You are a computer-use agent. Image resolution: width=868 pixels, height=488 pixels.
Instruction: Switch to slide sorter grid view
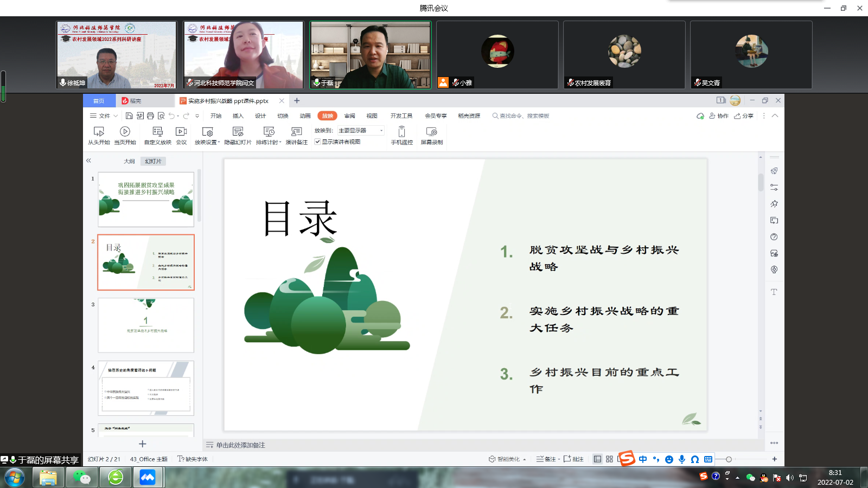pyautogui.click(x=609, y=459)
